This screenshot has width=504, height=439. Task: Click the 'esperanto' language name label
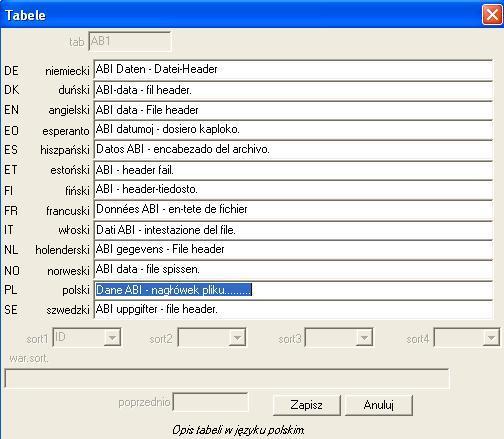[66, 131]
